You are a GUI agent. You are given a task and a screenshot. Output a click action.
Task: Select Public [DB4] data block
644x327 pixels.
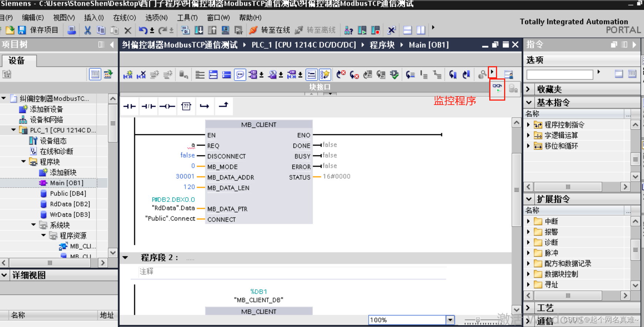[x=68, y=193]
